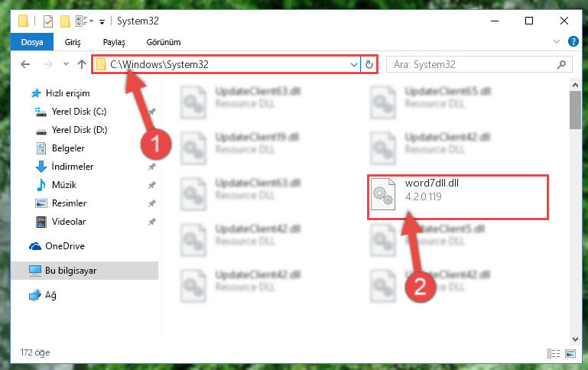Image resolution: width=588 pixels, height=370 pixels.
Task: Open the blue Help question mark icon
Action: (573, 41)
